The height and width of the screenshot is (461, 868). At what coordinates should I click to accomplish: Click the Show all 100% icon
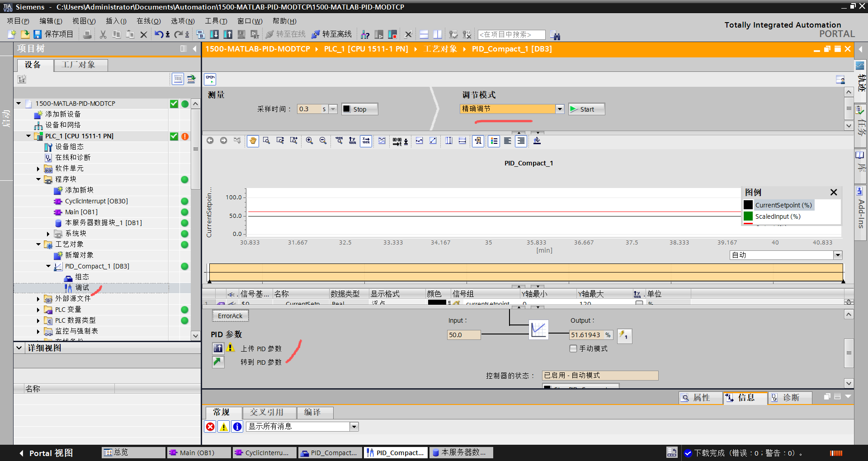pyautogui.click(x=339, y=141)
